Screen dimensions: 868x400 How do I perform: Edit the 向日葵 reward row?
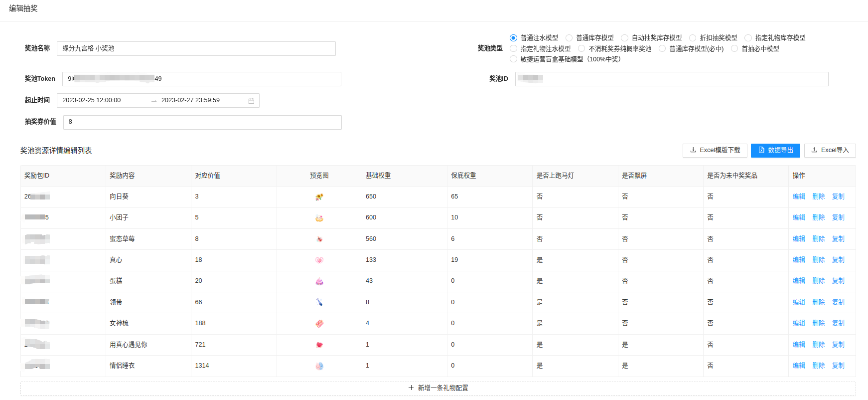[x=799, y=197]
